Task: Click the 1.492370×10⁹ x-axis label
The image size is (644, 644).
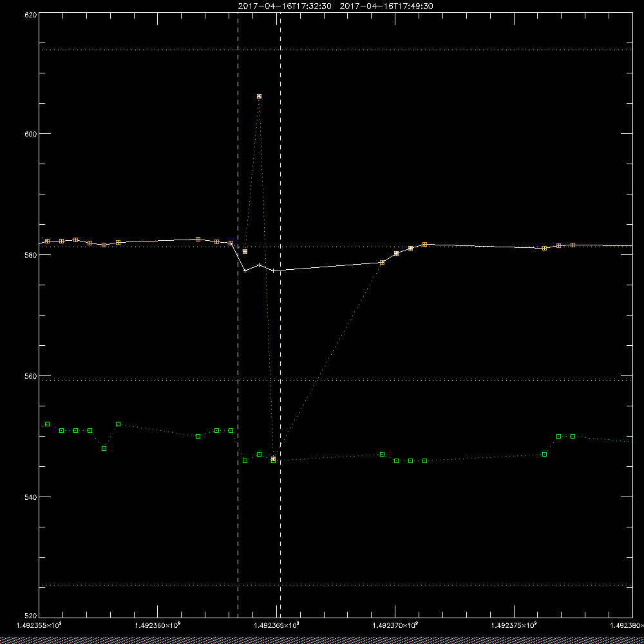Action: click(x=395, y=625)
